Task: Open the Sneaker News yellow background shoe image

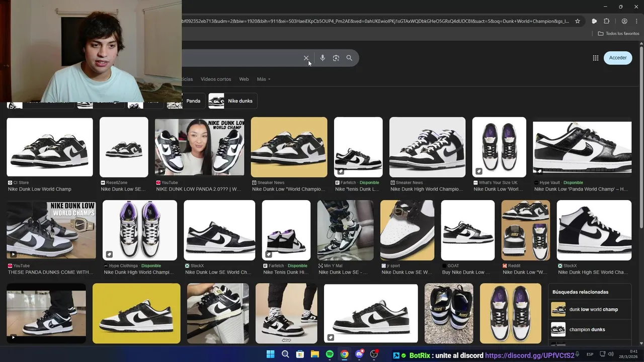Action: tap(289, 147)
